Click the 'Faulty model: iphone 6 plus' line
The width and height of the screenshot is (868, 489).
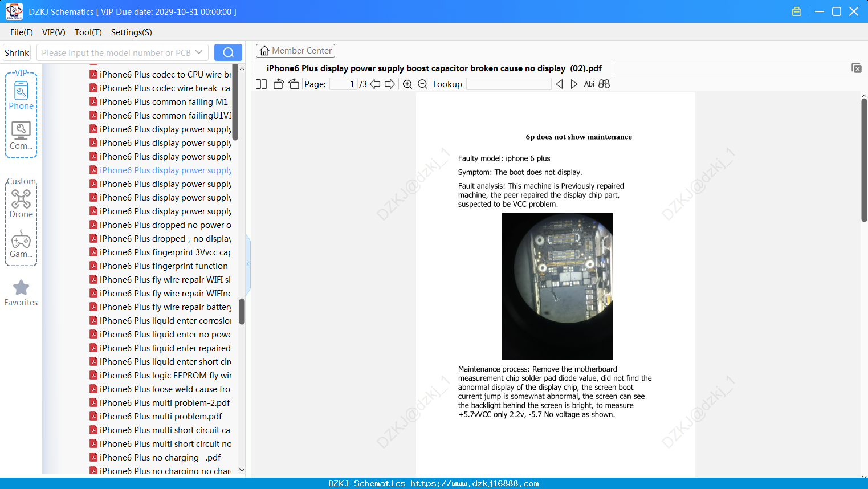[504, 158]
